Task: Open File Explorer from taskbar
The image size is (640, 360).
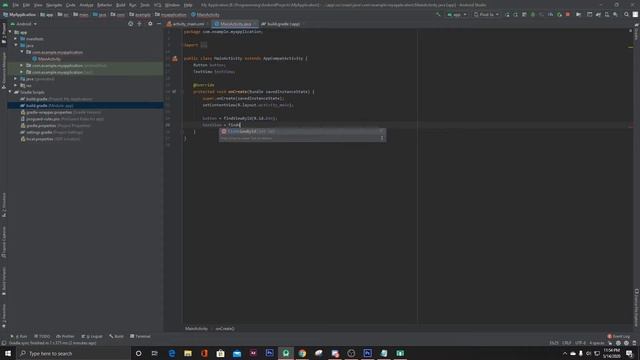Action: (188, 353)
